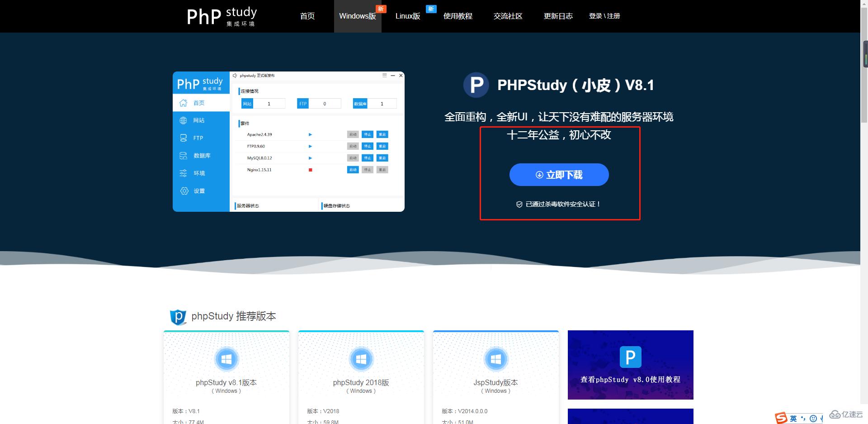Viewport: 868px width, 424px height.
Task: Click the orange 新 badge on Windows版
Action: (x=381, y=9)
